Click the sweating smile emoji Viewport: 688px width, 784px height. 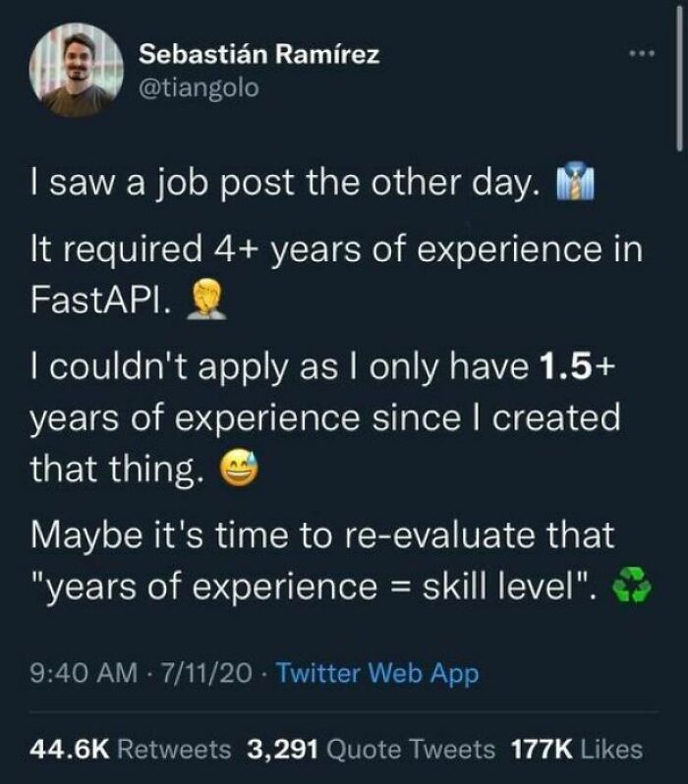click(233, 475)
